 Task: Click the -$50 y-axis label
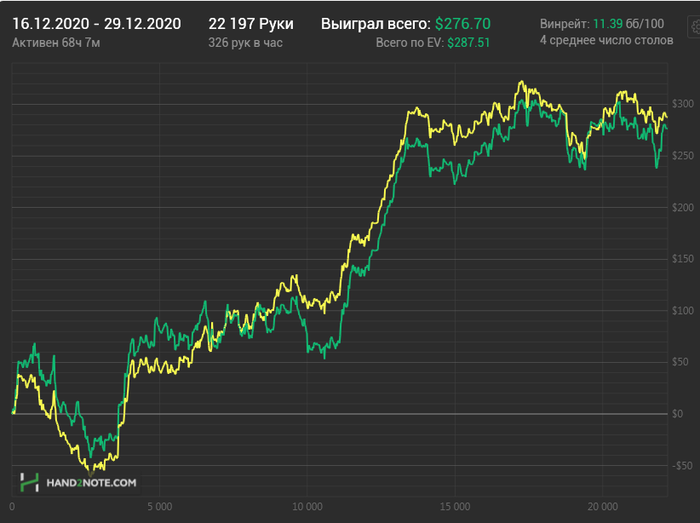(x=682, y=465)
